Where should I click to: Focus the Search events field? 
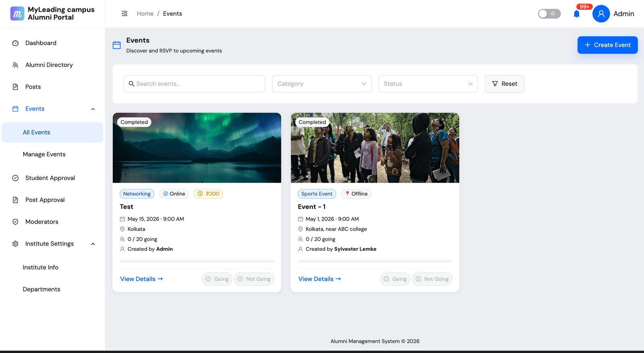194,84
